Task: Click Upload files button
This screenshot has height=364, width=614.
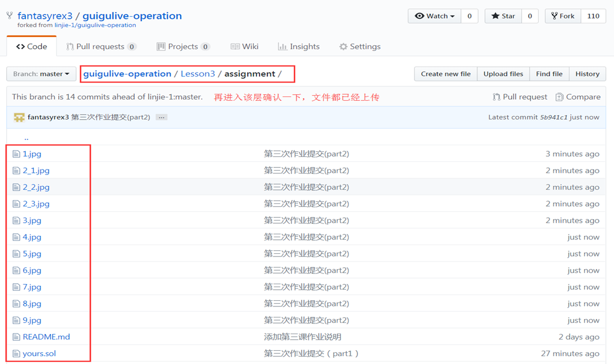Action: [503, 74]
